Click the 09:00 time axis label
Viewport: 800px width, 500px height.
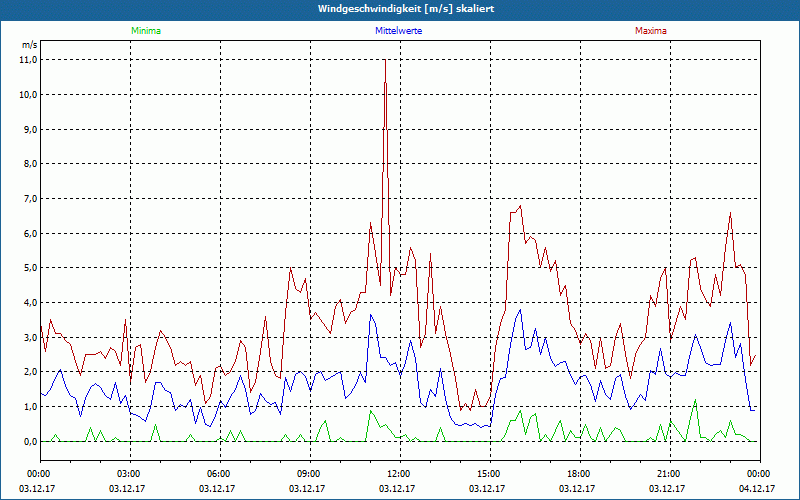pos(310,474)
